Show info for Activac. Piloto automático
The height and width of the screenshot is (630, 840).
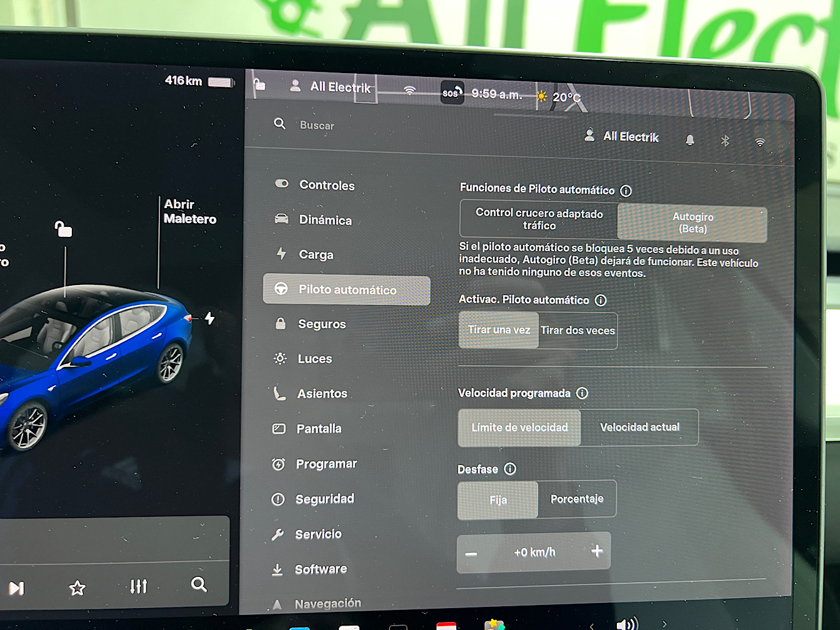click(601, 301)
